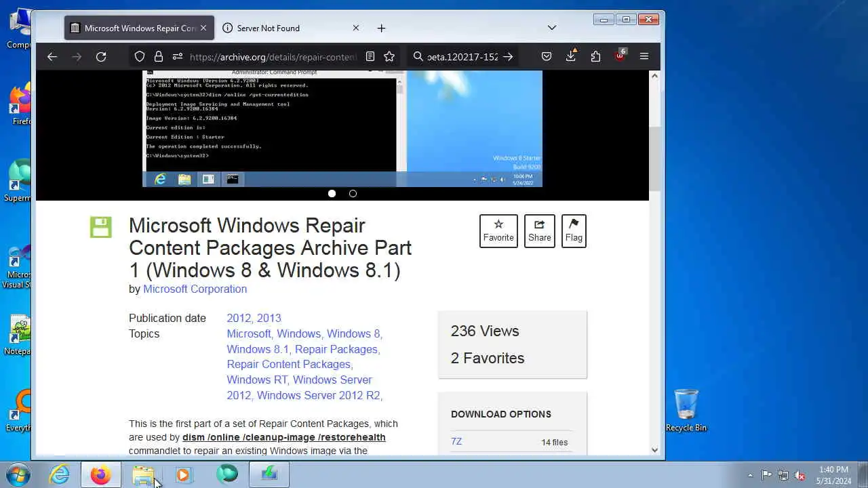Open Recycle Bin desktop icon
Image resolution: width=868 pixels, height=488 pixels.
coord(686,411)
